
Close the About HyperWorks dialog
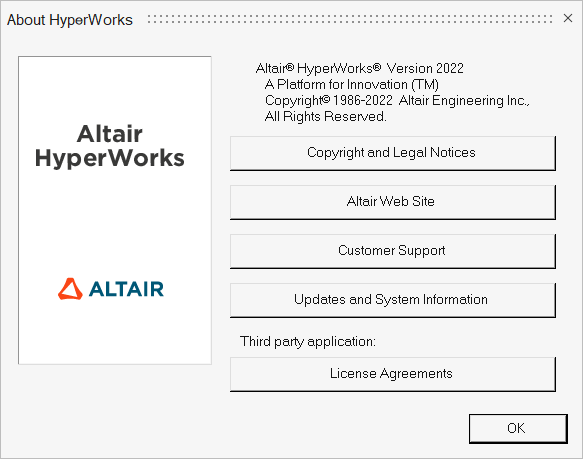pos(567,18)
